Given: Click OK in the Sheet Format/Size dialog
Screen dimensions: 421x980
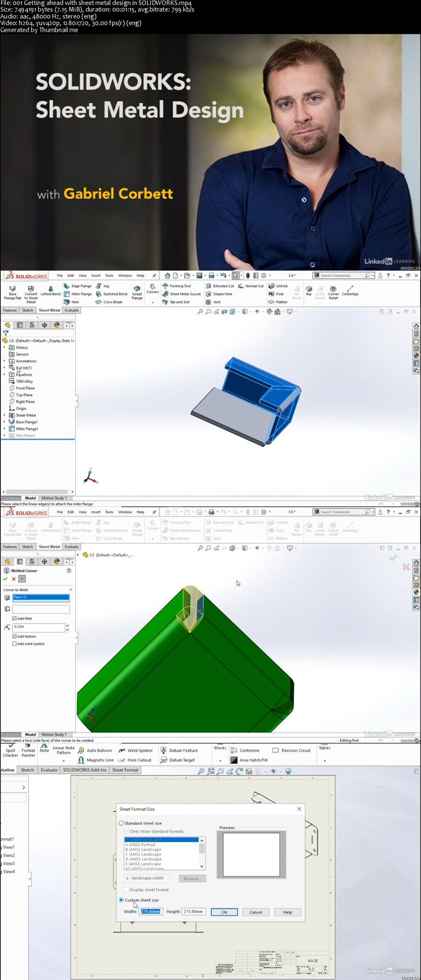Looking at the screenshot, I should coord(224,912).
